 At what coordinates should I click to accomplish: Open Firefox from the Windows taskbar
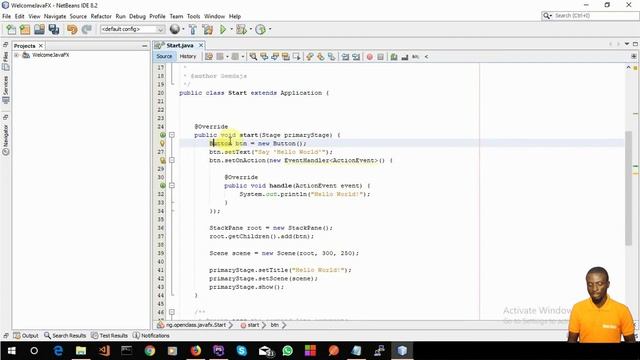[x=196, y=351]
